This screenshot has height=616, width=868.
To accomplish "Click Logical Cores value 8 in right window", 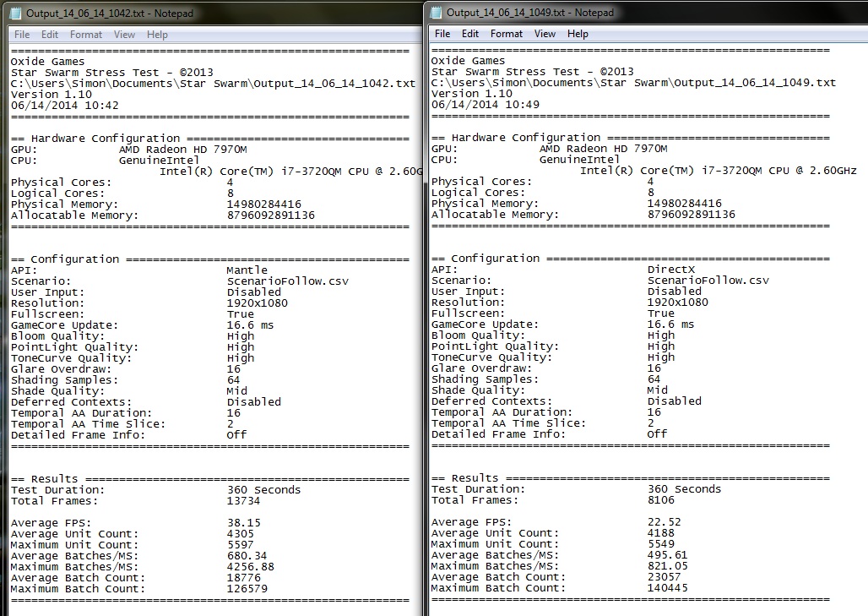I will point(651,192).
